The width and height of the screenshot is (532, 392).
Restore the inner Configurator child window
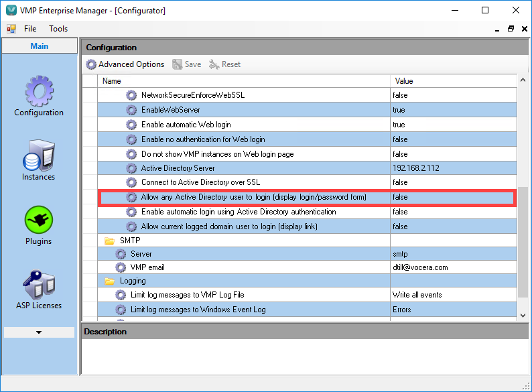click(511, 29)
